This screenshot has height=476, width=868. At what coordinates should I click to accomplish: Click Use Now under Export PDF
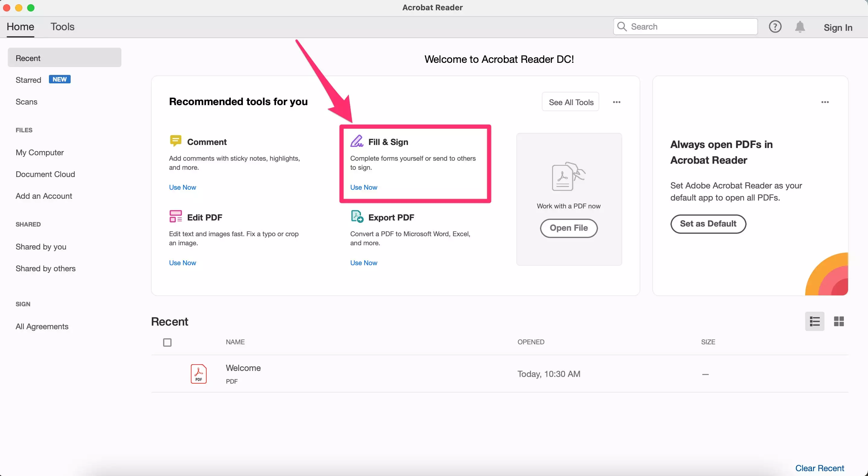click(364, 263)
